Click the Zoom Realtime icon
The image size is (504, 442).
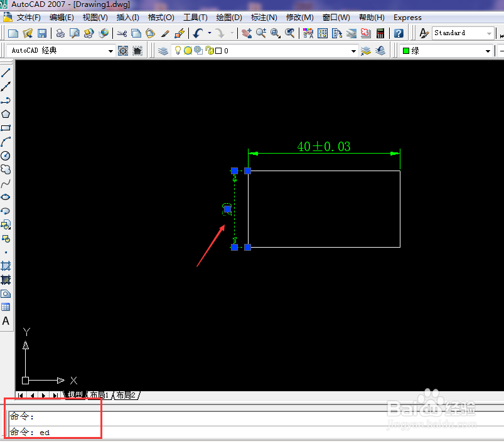click(261, 33)
